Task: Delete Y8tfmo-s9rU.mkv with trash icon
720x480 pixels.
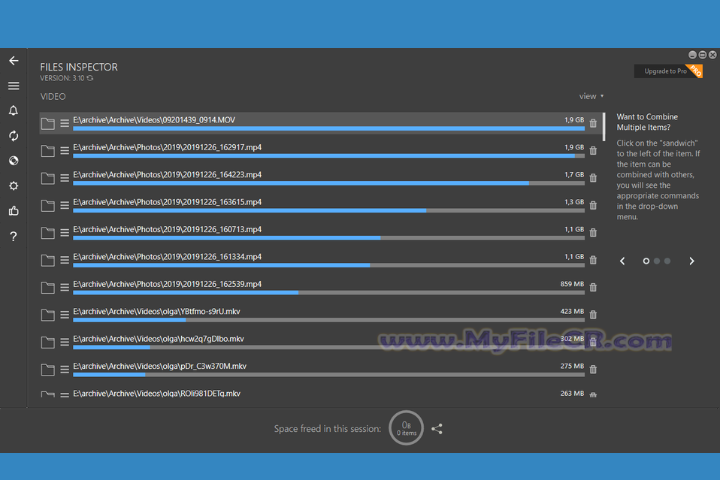Action: point(593,315)
